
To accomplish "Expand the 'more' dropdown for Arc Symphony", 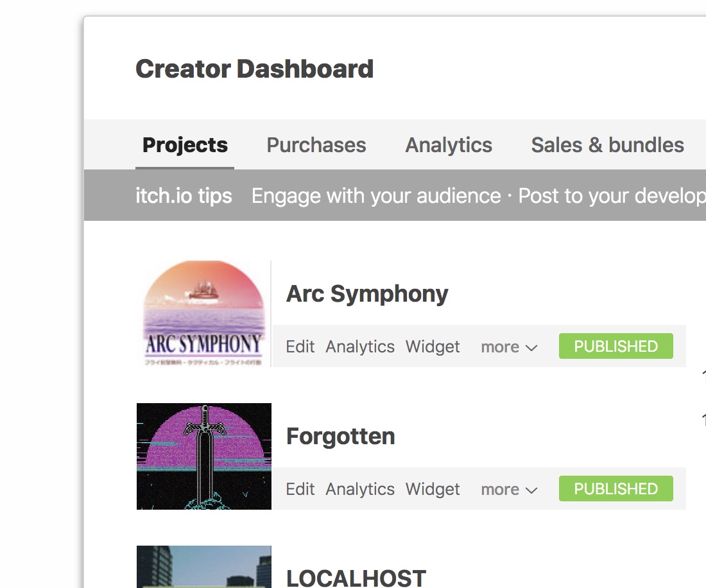I will (509, 347).
